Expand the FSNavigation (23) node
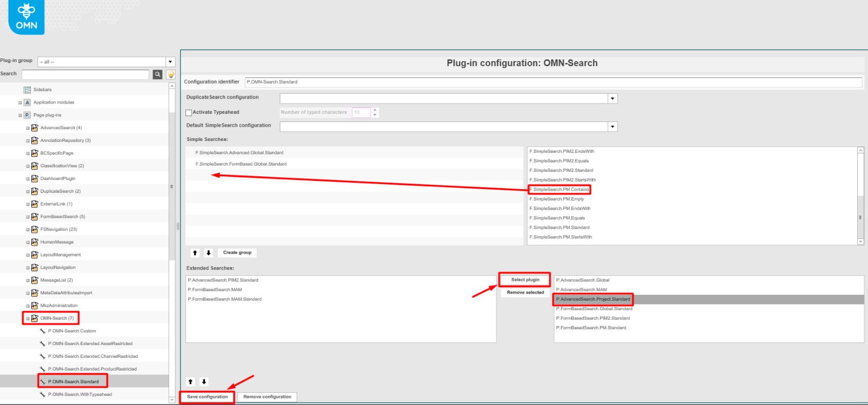 coord(28,230)
